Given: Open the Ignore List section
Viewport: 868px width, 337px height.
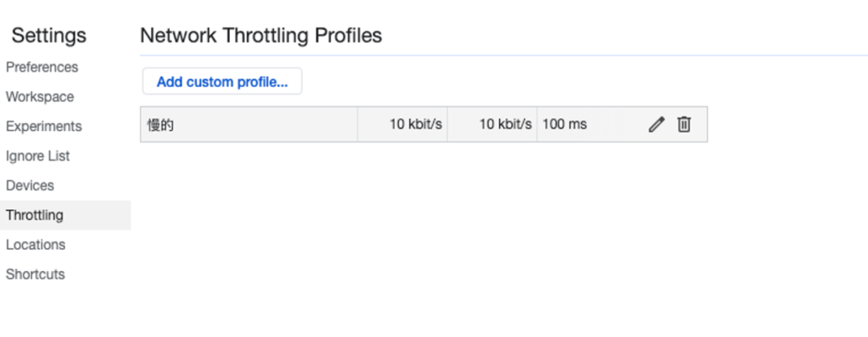Looking at the screenshot, I should 38,156.
